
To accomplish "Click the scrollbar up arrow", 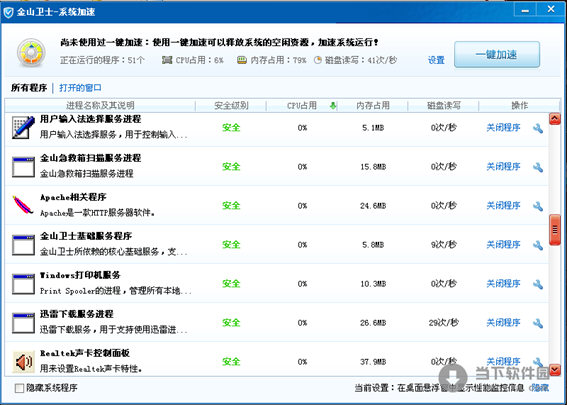I will (x=555, y=119).
